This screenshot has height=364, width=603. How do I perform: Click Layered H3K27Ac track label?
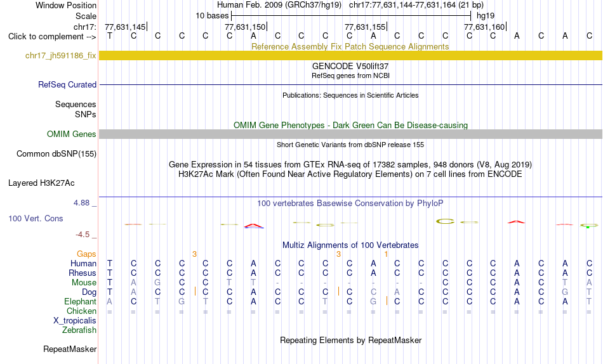click(x=41, y=183)
